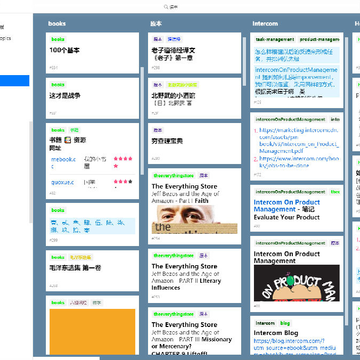360x360 pixels.
Task: Click the books tag on 这才是战争 card
Action: 58,85
